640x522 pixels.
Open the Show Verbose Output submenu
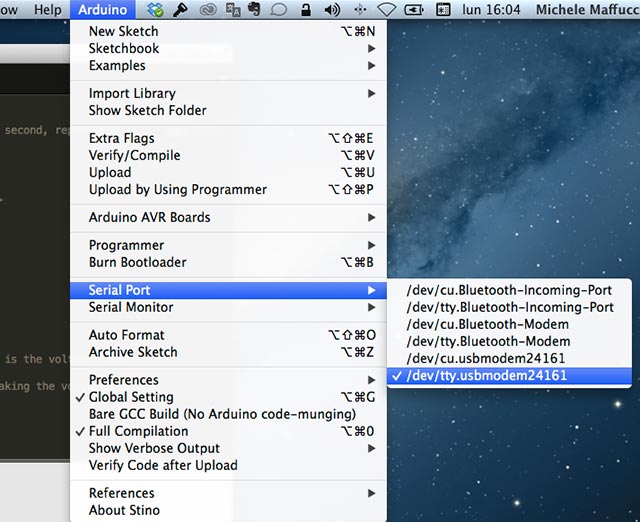pos(154,448)
